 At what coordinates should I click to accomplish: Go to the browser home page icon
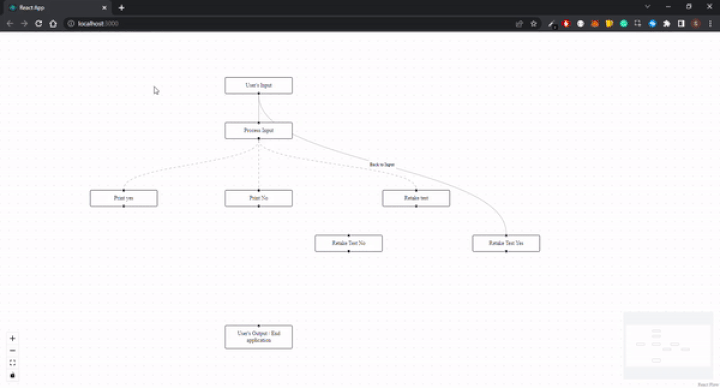point(53,23)
